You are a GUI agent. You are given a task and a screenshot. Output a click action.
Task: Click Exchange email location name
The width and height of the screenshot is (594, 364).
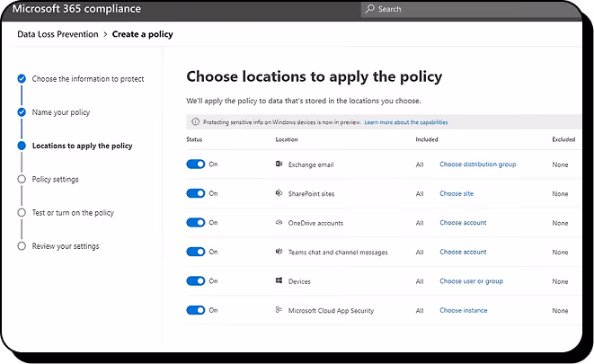coord(311,164)
